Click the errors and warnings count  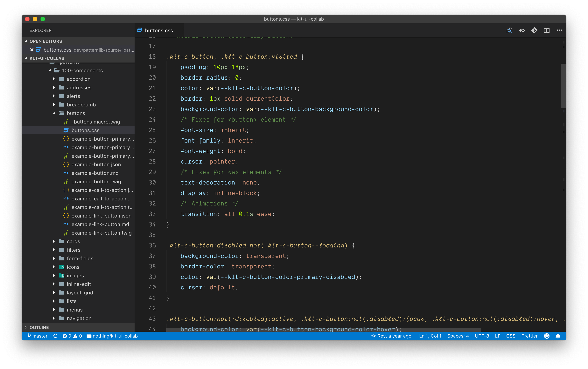point(72,336)
